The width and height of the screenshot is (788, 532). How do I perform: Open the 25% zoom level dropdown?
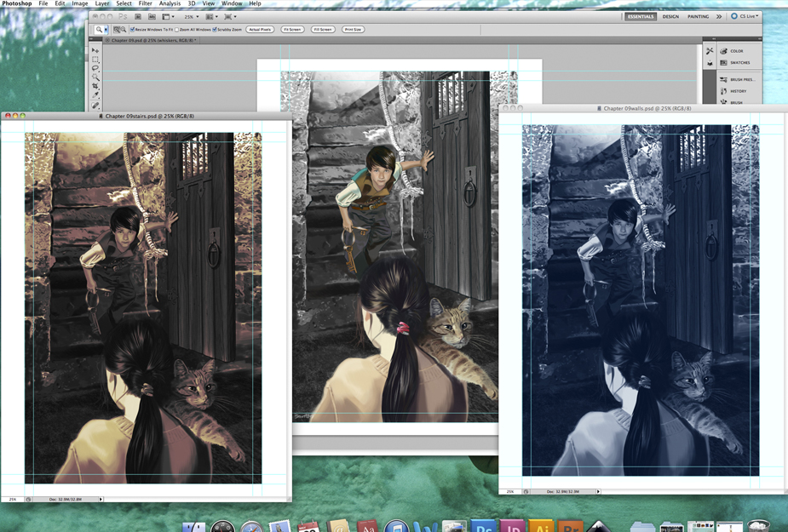tap(191, 16)
